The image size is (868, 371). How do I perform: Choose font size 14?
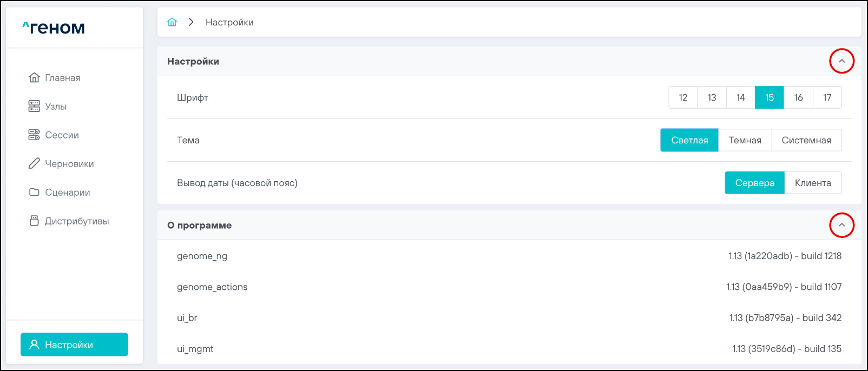pos(740,97)
